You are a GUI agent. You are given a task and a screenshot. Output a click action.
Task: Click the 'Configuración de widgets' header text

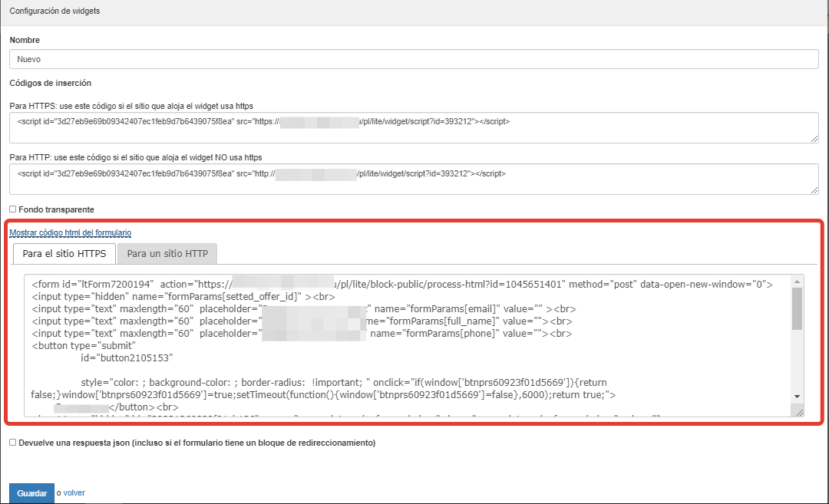tap(54, 11)
